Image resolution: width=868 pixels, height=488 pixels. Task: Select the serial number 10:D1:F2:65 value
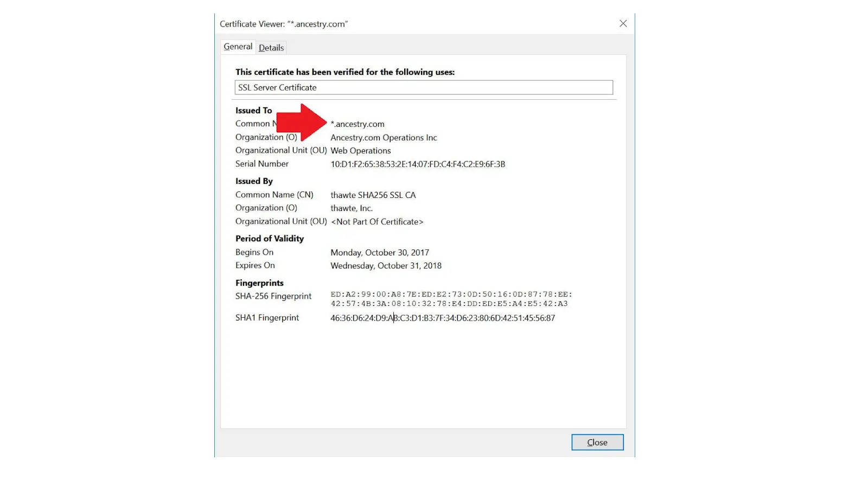tap(418, 164)
